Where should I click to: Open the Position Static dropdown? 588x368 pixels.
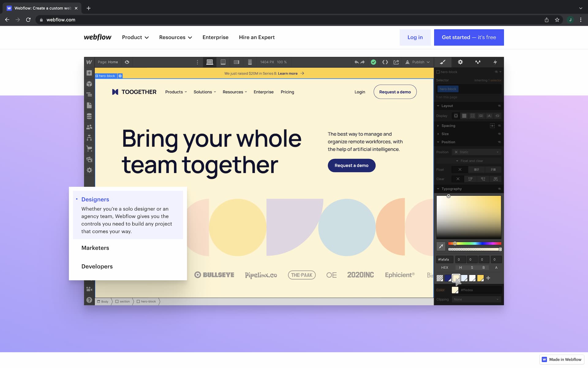pyautogui.click(x=477, y=152)
